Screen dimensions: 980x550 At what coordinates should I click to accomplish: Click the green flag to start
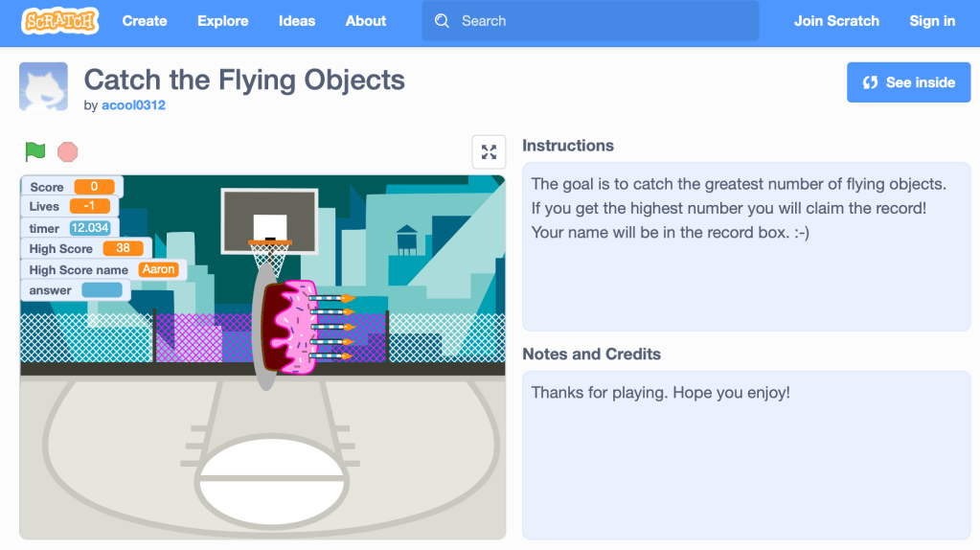35,151
